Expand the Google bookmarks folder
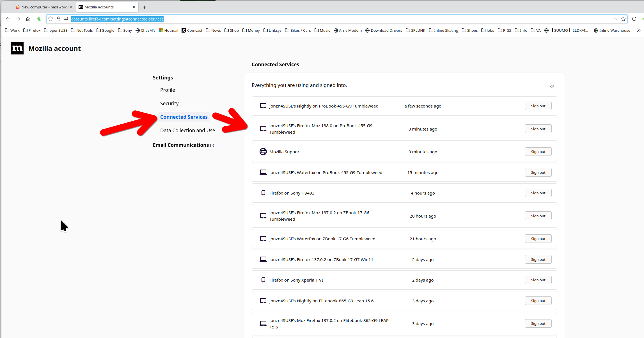This screenshot has height=338, width=644. coord(105,30)
